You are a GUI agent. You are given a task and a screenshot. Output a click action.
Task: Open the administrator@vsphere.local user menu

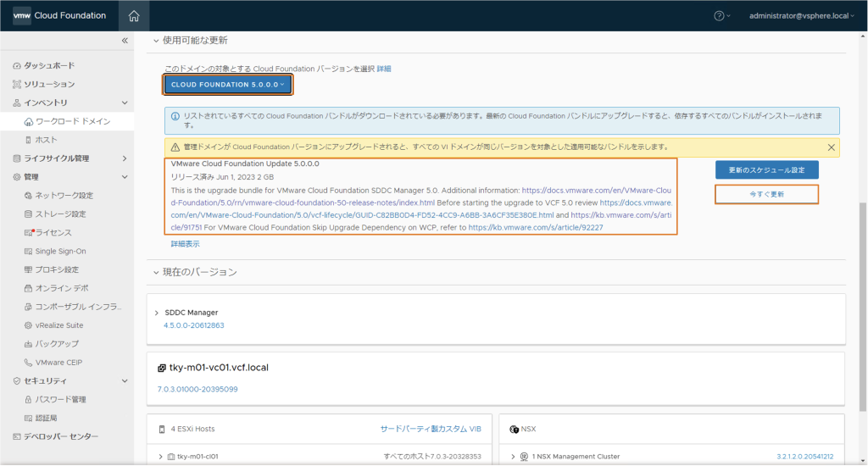click(x=801, y=16)
